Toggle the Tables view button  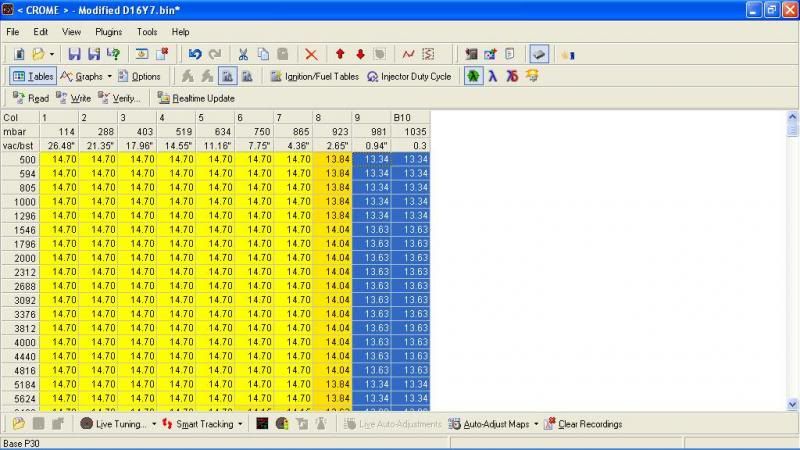click(x=33, y=76)
